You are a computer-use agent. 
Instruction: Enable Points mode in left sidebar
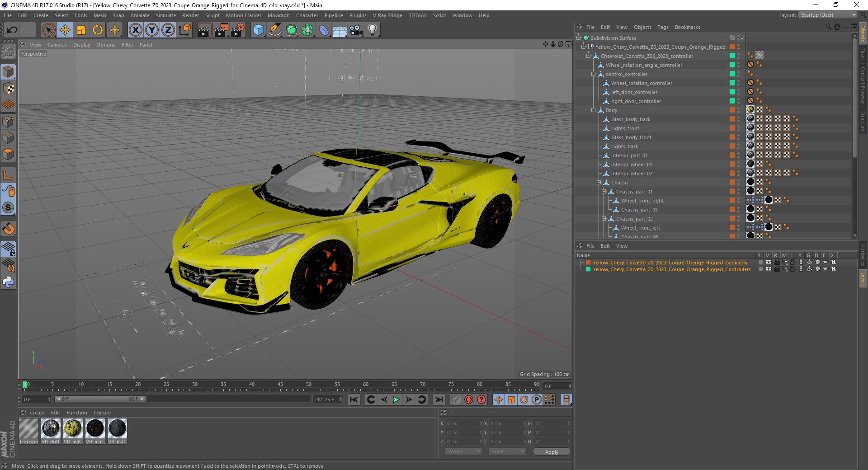[8, 121]
